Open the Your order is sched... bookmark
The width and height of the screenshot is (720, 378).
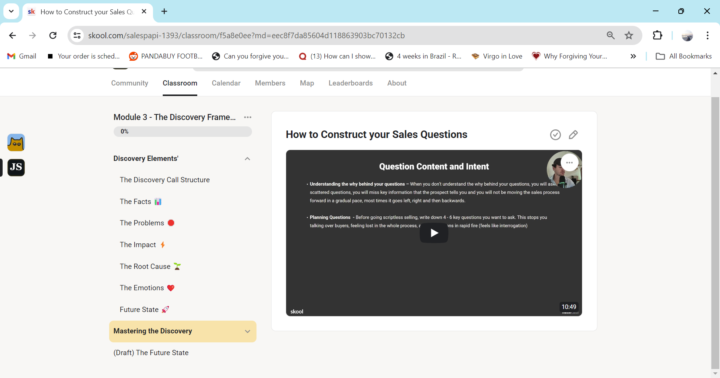83,56
